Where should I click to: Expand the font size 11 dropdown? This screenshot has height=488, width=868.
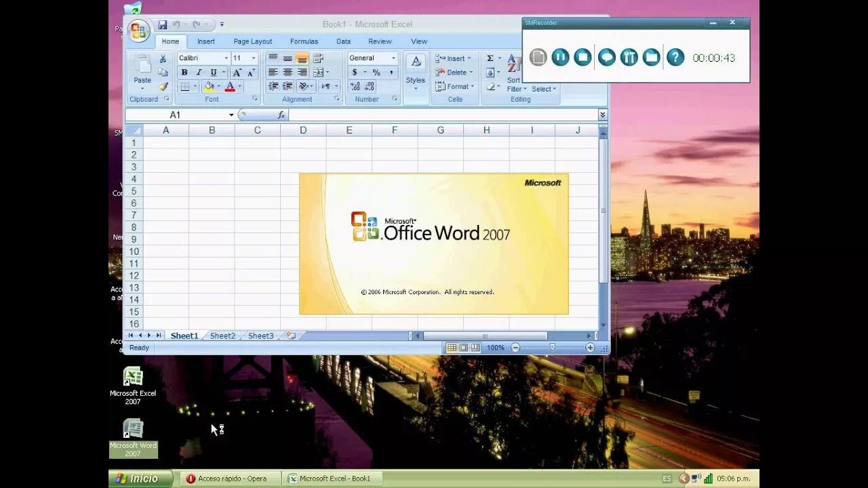click(254, 58)
